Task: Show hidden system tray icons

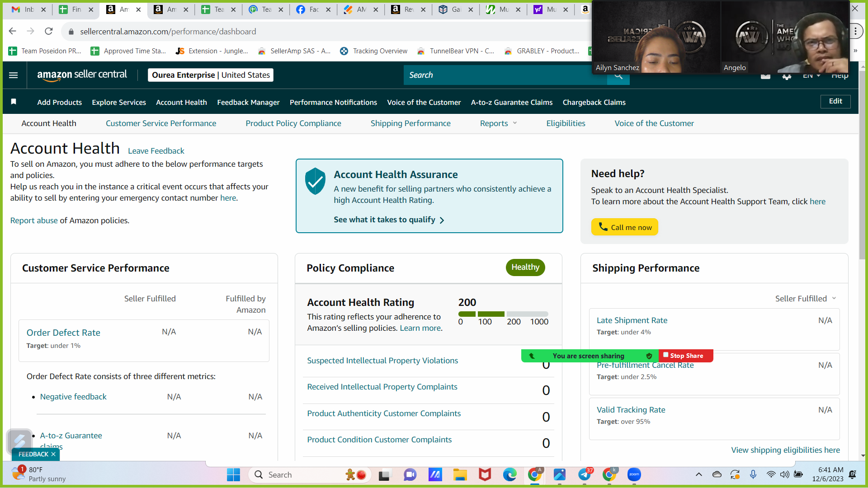Action: coord(698,474)
